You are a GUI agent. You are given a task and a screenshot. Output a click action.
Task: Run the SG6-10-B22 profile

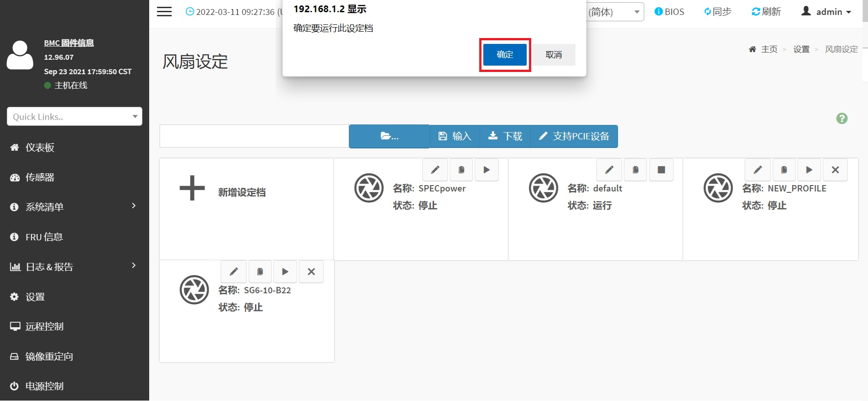tap(285, 272)
